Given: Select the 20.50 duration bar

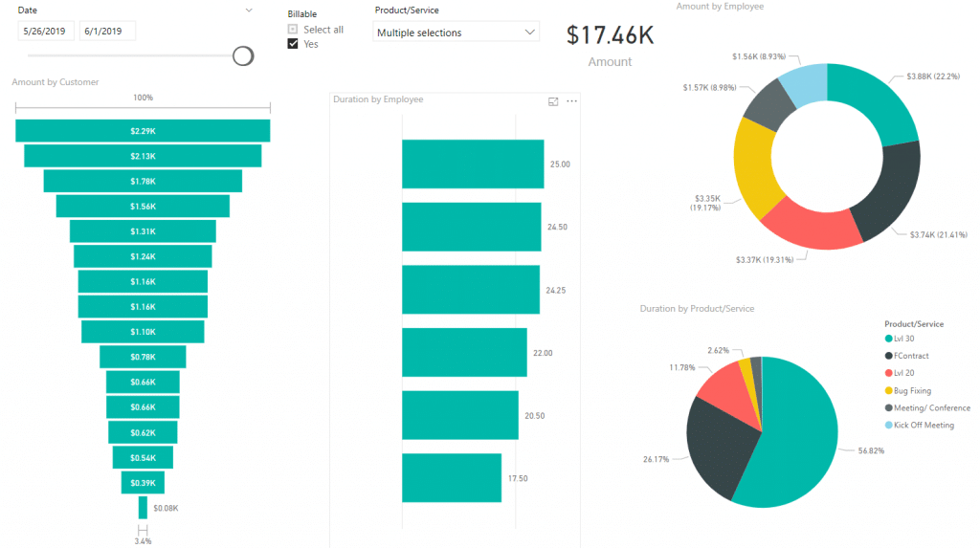Looking at the screenshot, I should point(460,415).
